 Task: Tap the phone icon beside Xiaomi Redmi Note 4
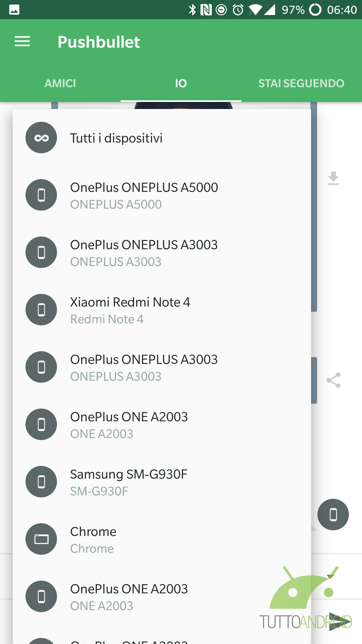click(x=41, y=310)
